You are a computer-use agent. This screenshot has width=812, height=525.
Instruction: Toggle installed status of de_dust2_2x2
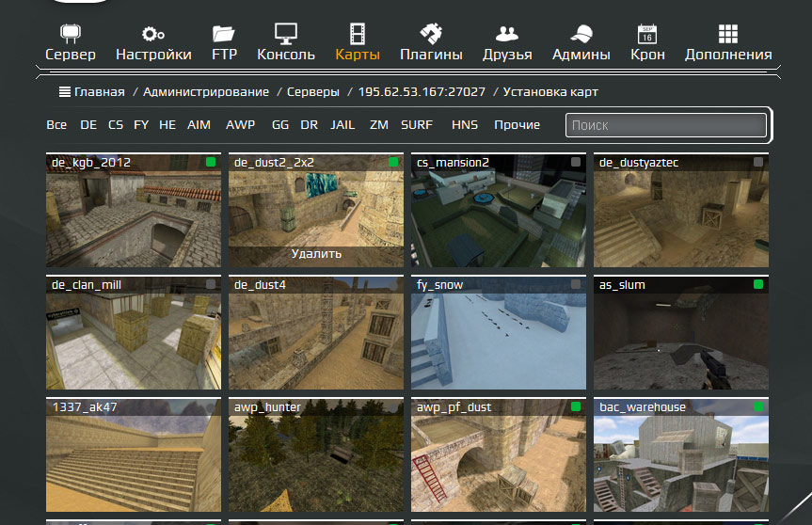[393, 162]
